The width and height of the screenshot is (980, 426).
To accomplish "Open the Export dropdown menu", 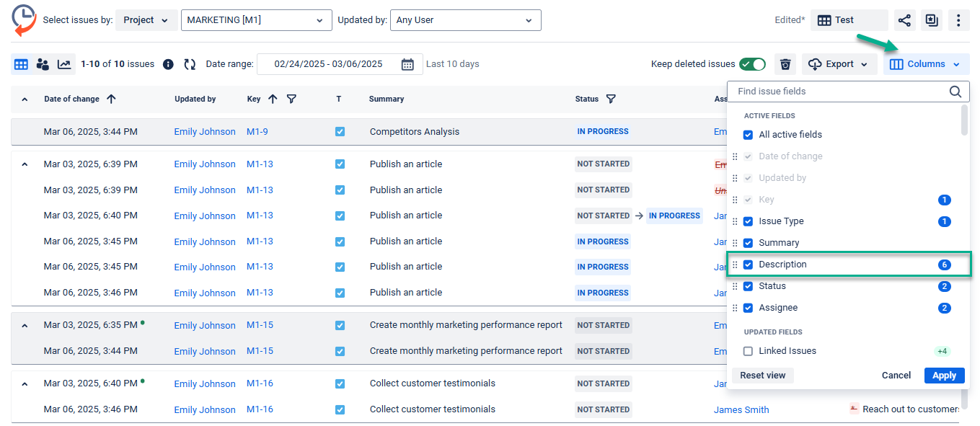I will point(839,64).
